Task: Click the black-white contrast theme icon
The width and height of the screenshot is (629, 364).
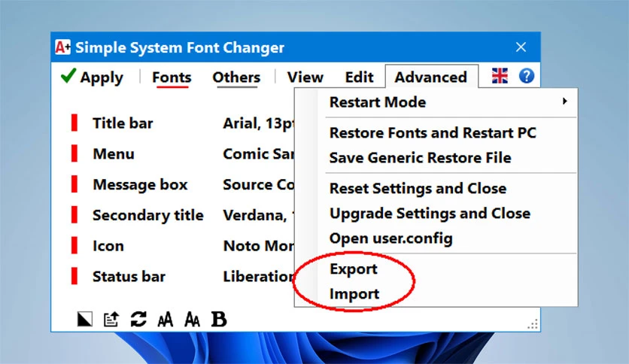Action: pyautogui.click(x=84, y=319)
